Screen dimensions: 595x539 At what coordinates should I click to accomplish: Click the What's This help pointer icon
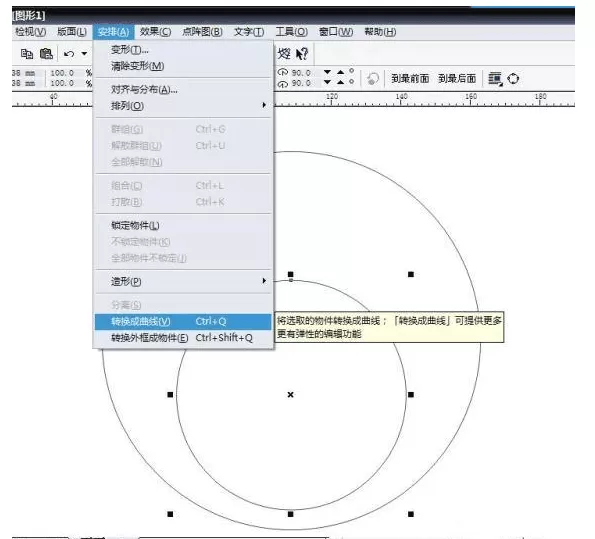(302, 54)
